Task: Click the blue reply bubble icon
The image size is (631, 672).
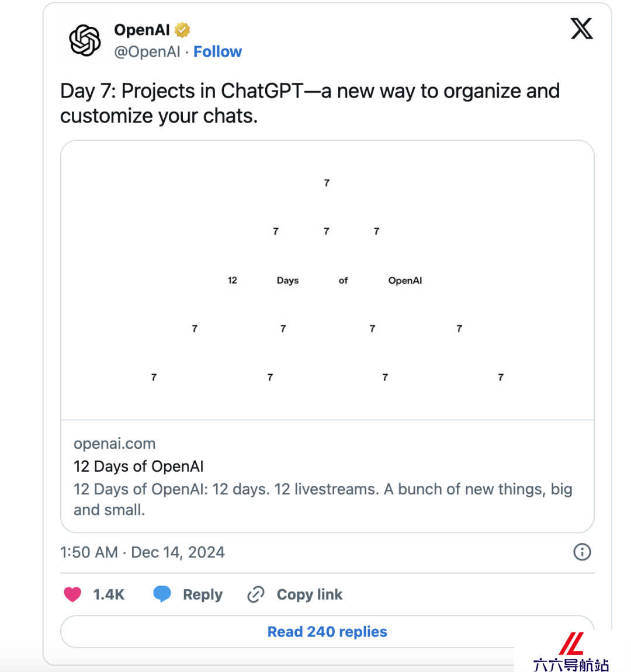Action: tap(162, 594)
